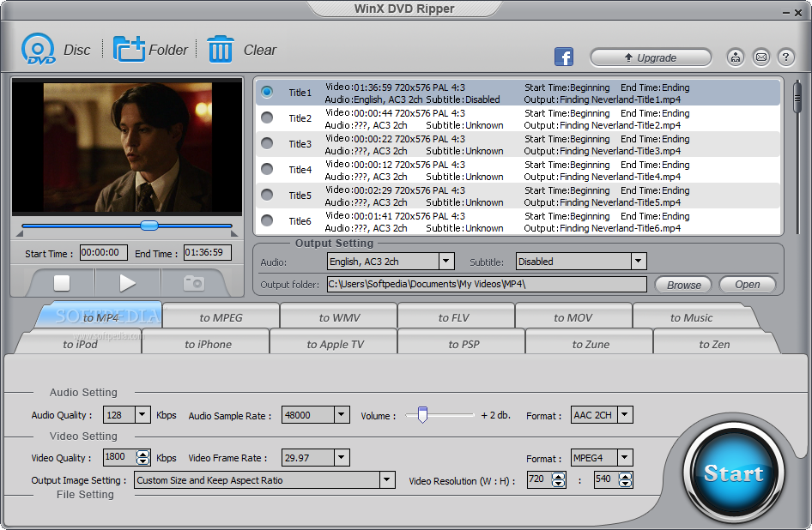Image resolution: width=812 pixels, height=530 pixels.
Task: Switch to the to WMV tab
Action: click(x=339, y=317)
